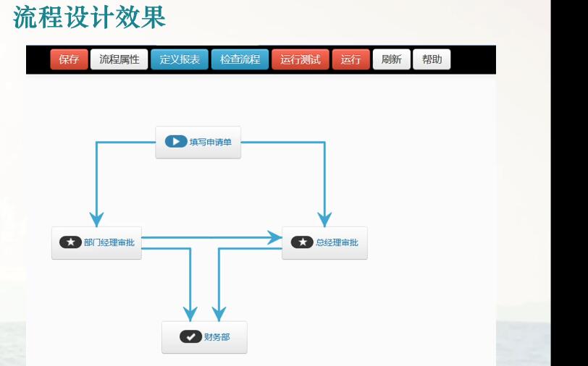Click the 财务部 node label

[217, 337]
